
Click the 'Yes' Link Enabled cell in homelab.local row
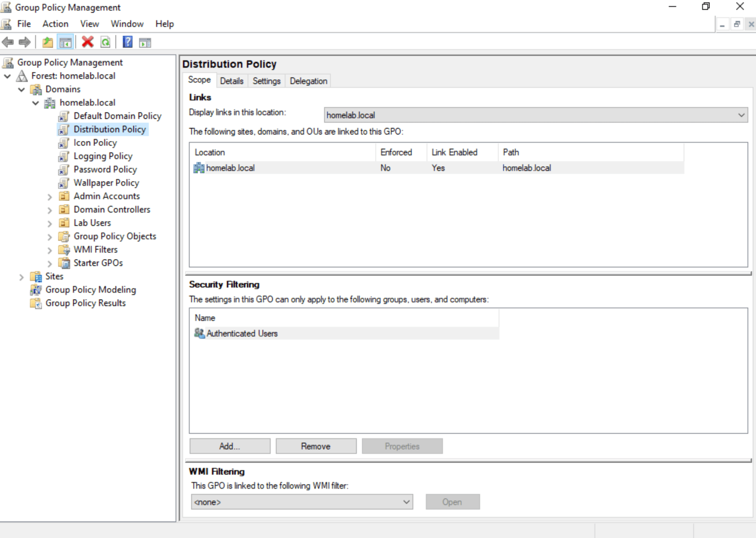point(438,168)
